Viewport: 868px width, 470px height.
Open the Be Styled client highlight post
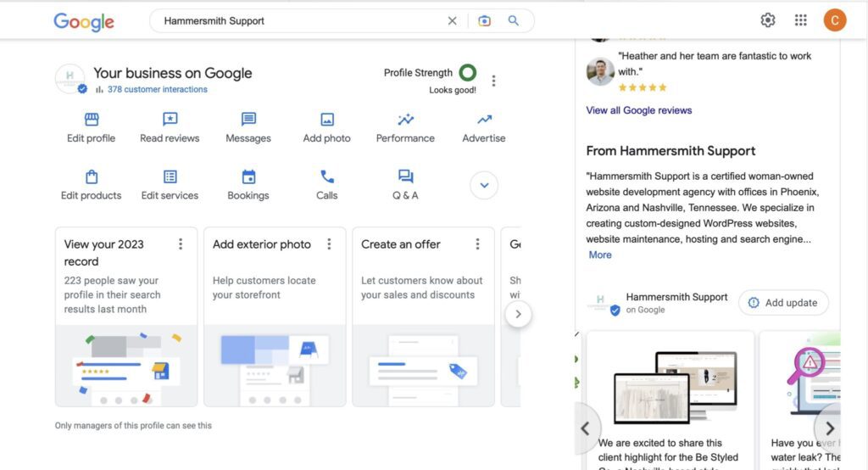tap(670, 400)
